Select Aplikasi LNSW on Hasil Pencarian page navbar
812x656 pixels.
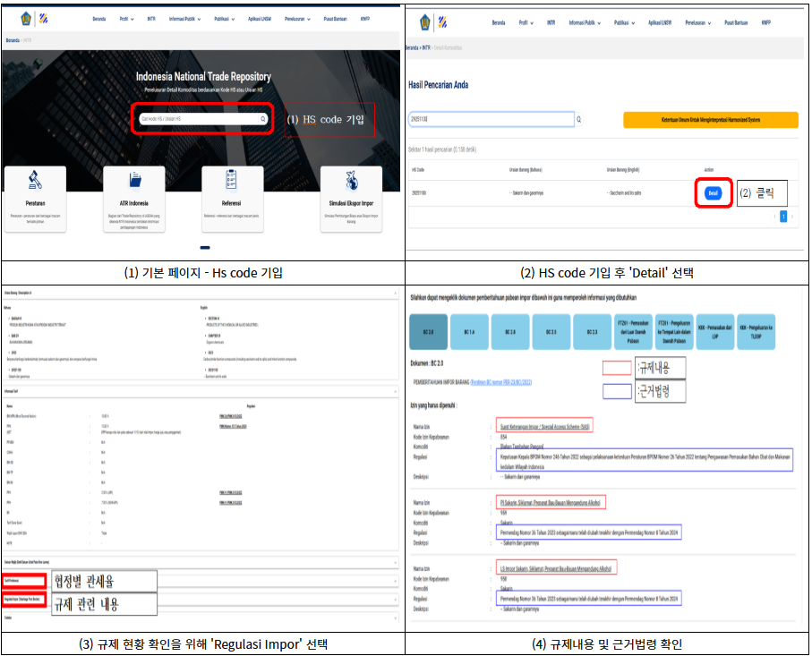(660, 22)
